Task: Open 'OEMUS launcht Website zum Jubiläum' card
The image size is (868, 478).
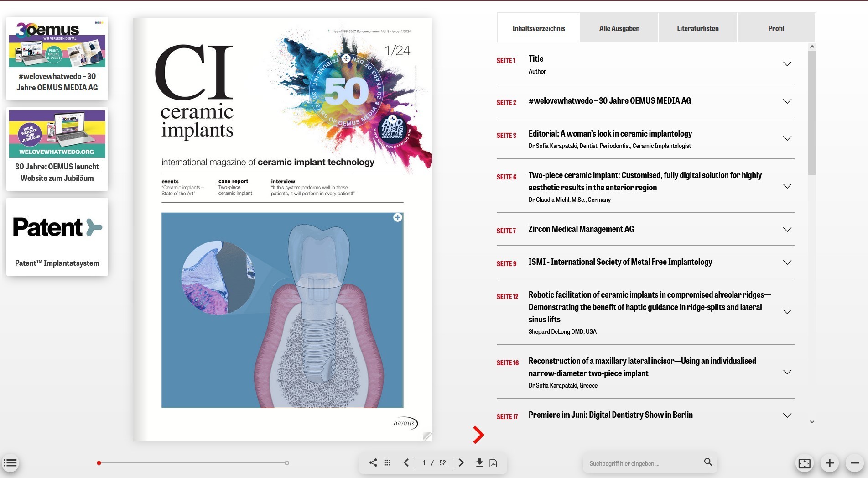Action: coord(57,149)
